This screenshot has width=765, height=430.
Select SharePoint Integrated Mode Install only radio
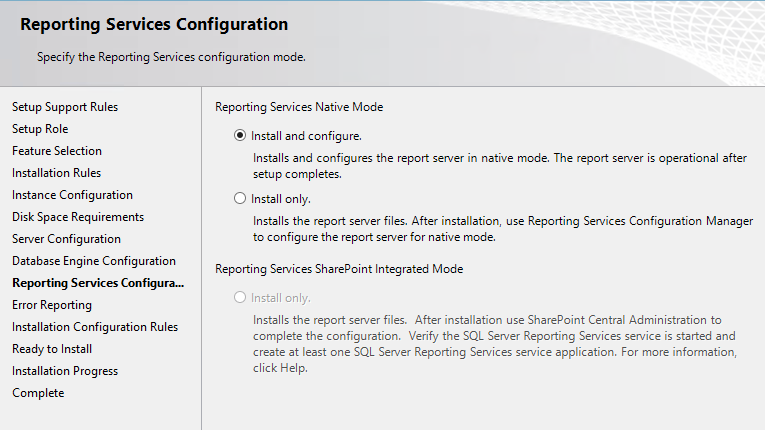point(240,297)
